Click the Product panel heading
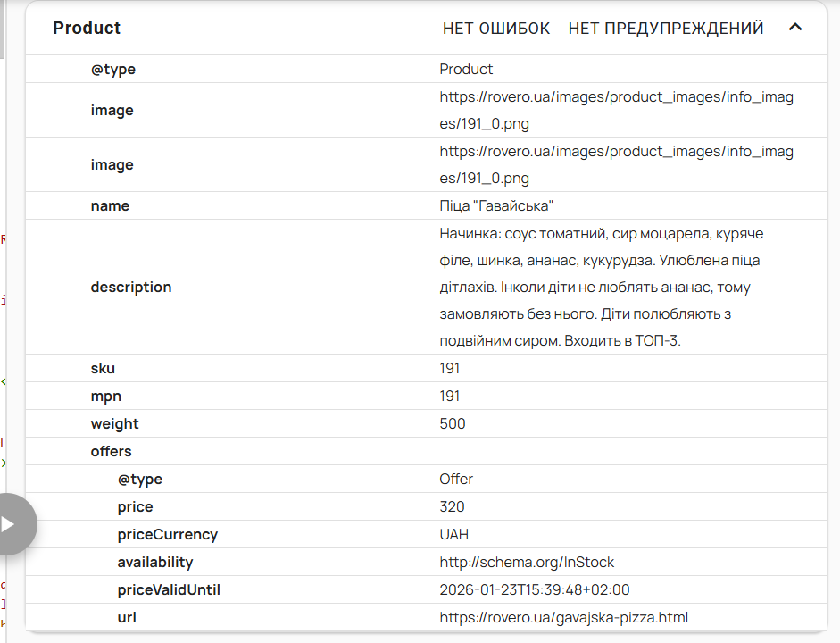 pos(87,28)
